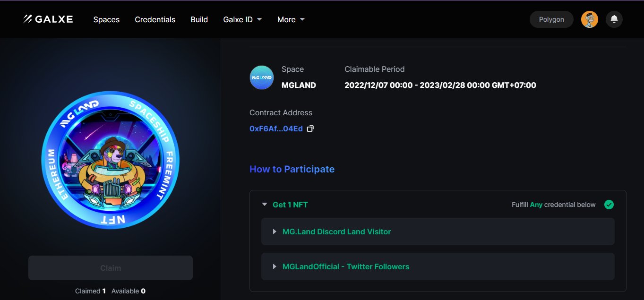Click the Claimable Period label
Viewport: 644px width, 300px height.
[x=375, y=69]
